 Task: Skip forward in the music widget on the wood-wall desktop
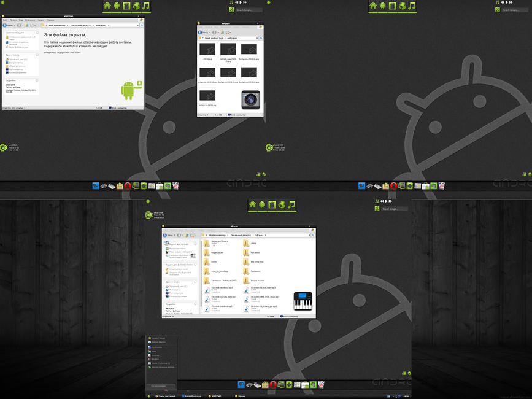tap(390, 201)
